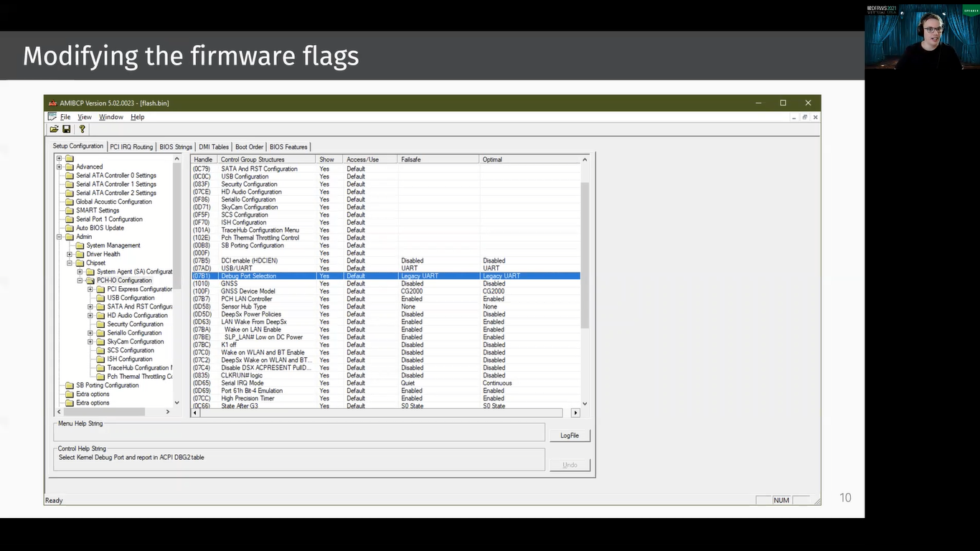This screenshot has width=980, height=551.
Task: Expand the PCI Express Configuration node
Action: coord(90,288)
